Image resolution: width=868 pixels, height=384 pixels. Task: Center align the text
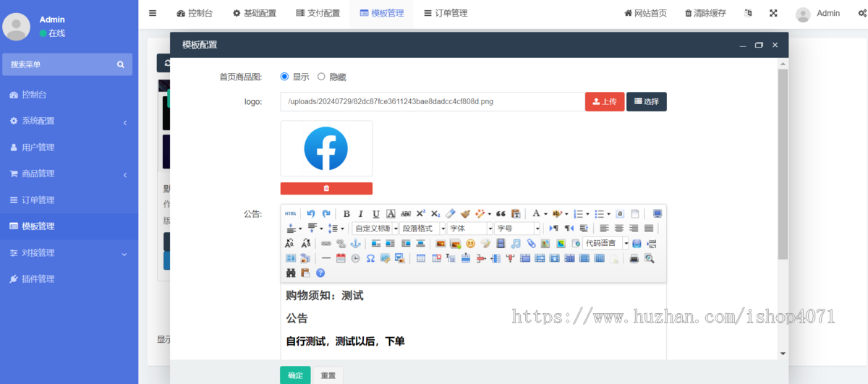[x=618, y=229]
